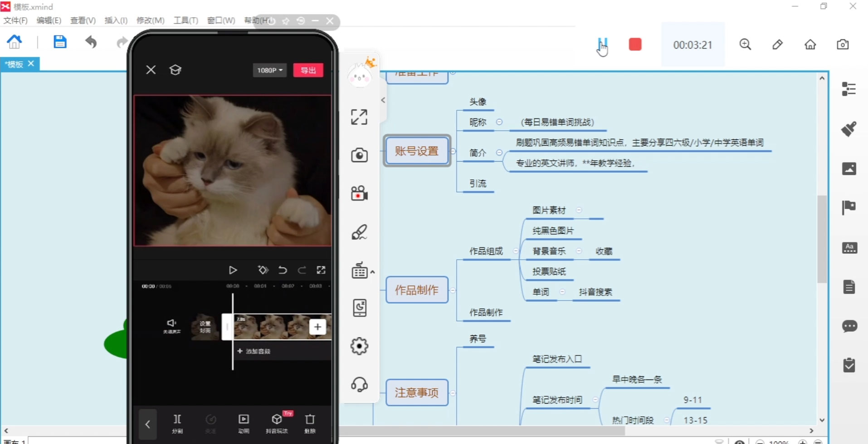The height and width of the screenshot is (444, 868).
Task: Select the brush annotation tool on floating toolbar
Action: click(359, 232)
